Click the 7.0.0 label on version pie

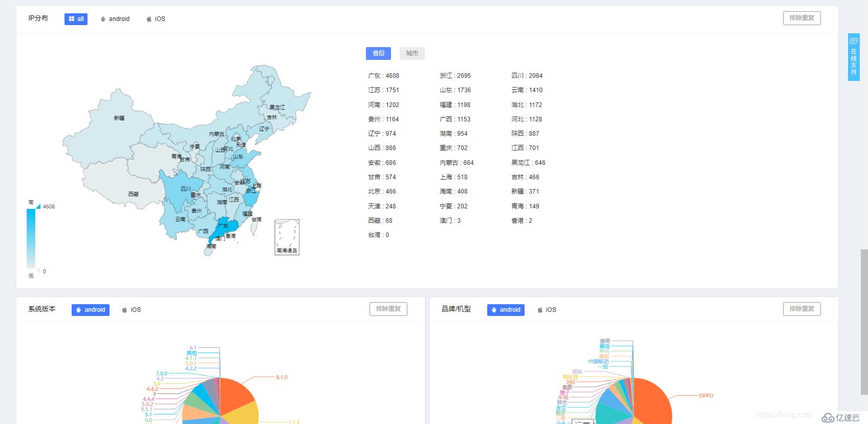coord(161,374)
